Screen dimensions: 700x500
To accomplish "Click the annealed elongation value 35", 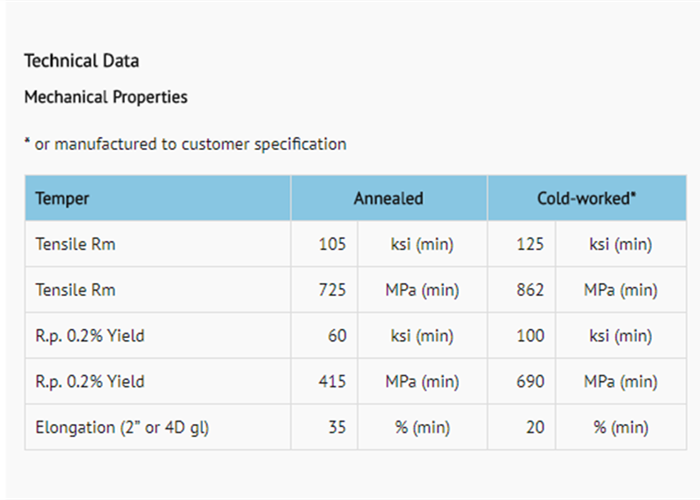I will [337, 428].
